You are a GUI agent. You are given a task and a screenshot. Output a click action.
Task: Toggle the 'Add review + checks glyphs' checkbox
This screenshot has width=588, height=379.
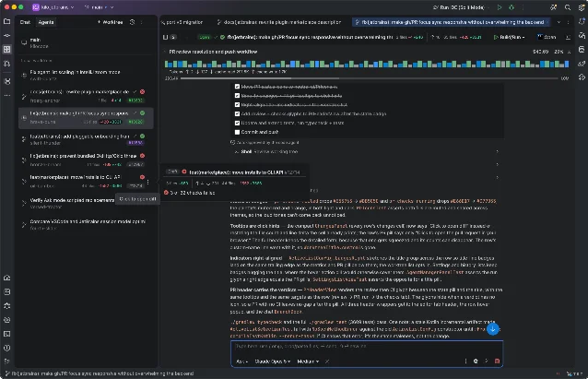click(237, 113)
